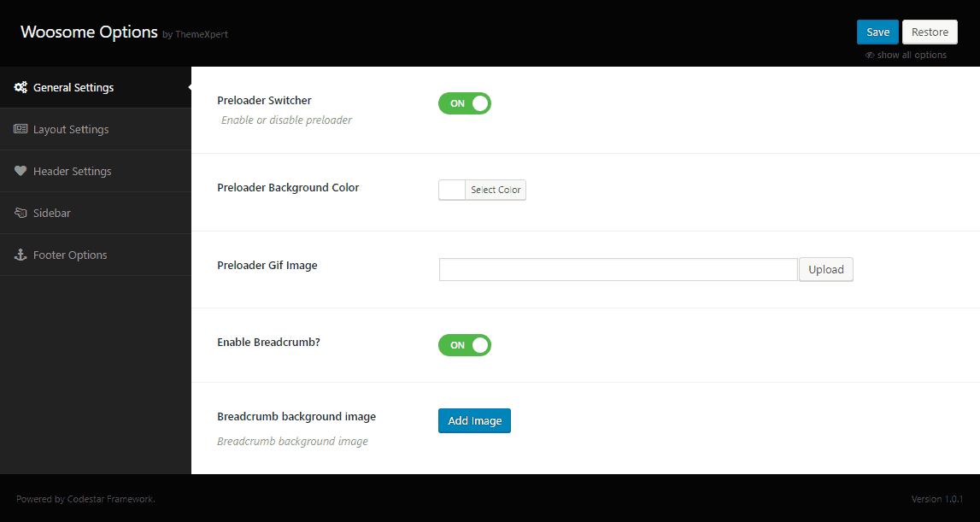Click the heart icon beside Header Settings
Image resolution: width=980 pixels, height=522 pixels.
coord(20,171)
